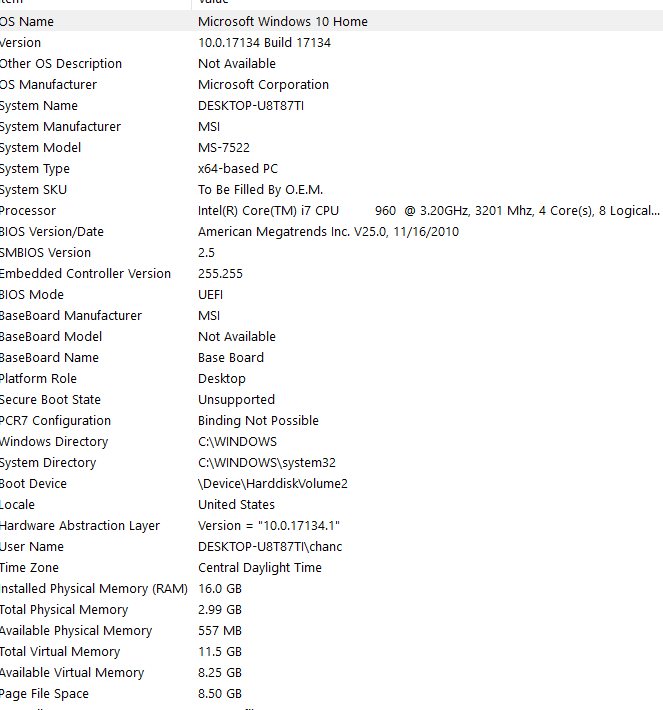Click the Windows Directory value C:\WINDOWS
The image size is (663, 710).
[237, 442]
